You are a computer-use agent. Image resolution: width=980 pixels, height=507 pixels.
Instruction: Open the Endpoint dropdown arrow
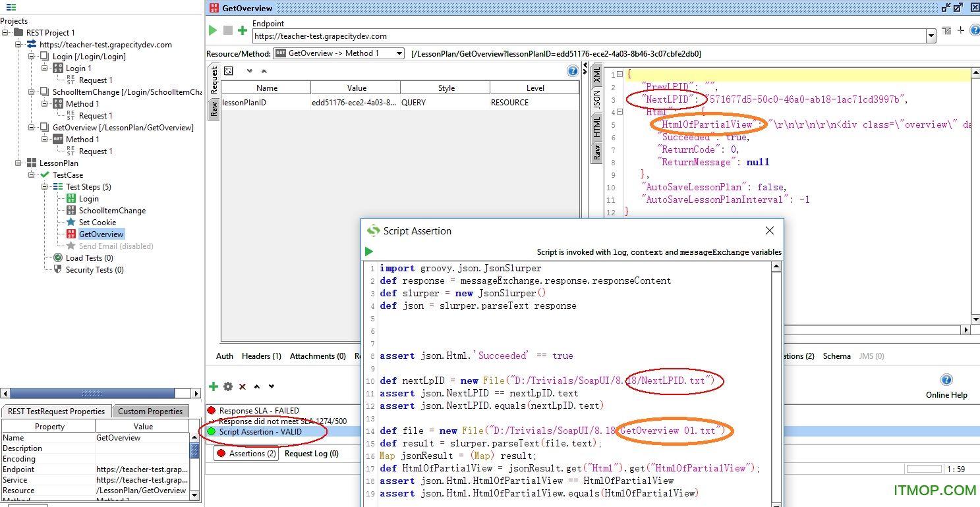(931, 37)
